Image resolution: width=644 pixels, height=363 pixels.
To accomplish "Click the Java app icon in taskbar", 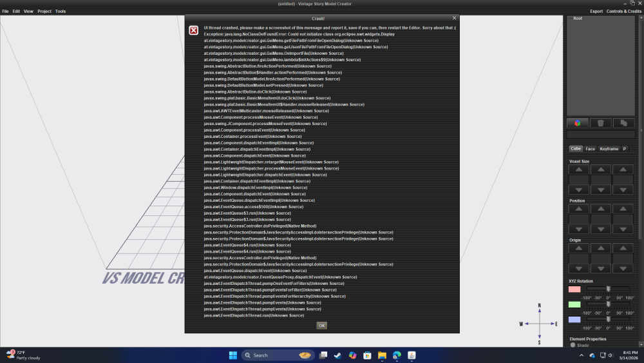I will (x=412, y=355).
